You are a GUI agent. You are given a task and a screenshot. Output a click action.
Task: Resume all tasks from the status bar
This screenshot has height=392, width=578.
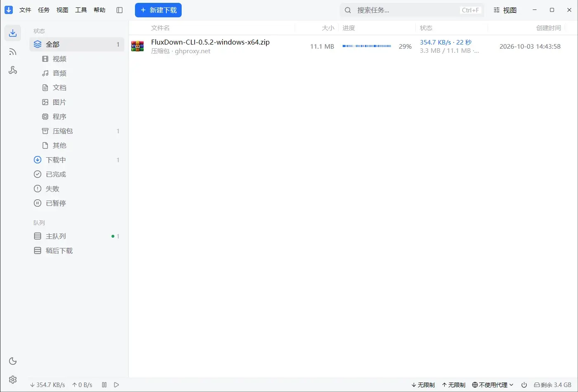[116, 385]
